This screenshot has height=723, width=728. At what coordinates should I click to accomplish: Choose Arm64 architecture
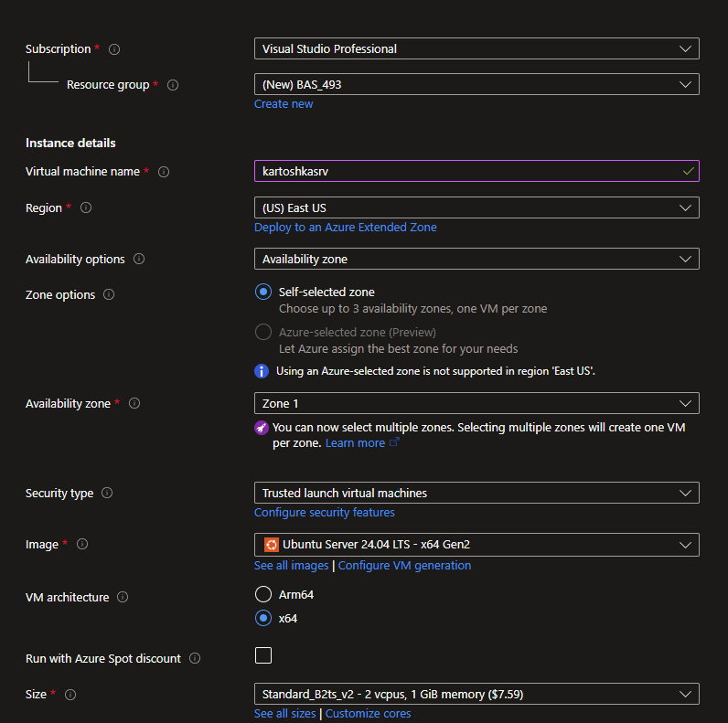(x=263, y=594)
